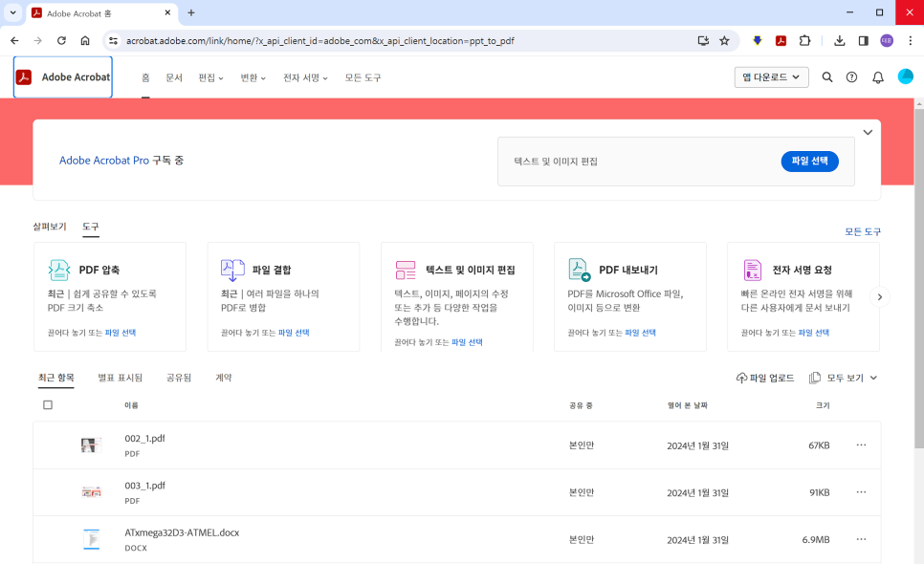View site information icon in address bar

pos(113,40)
